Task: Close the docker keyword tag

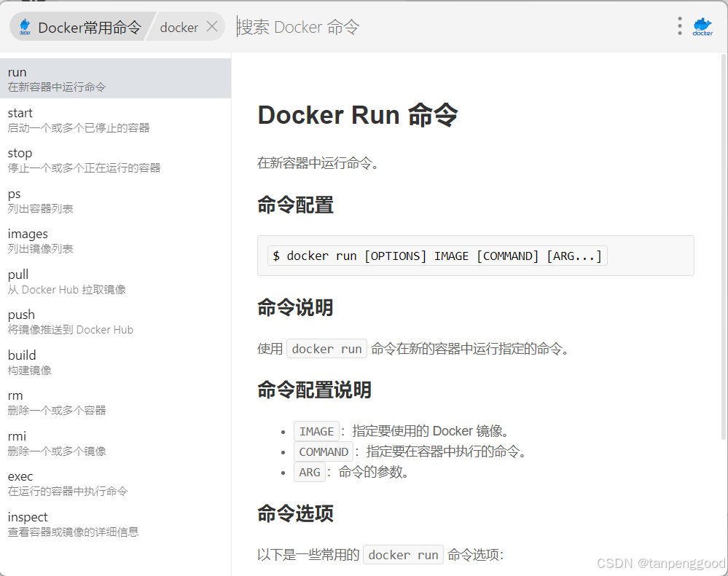Action: (x=212, y=27)
